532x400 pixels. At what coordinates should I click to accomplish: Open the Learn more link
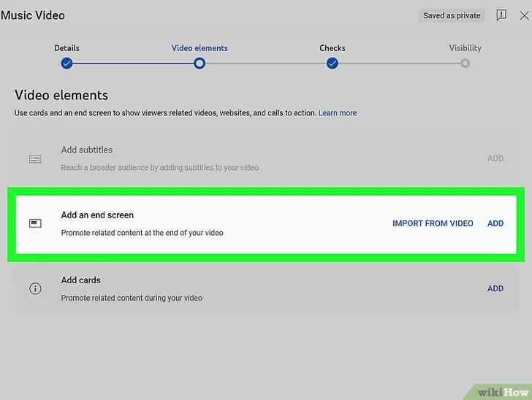coord(338,113)
